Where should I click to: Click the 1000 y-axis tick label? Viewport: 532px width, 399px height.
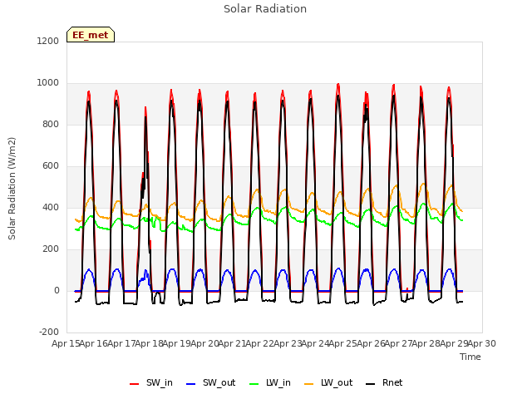48,83
